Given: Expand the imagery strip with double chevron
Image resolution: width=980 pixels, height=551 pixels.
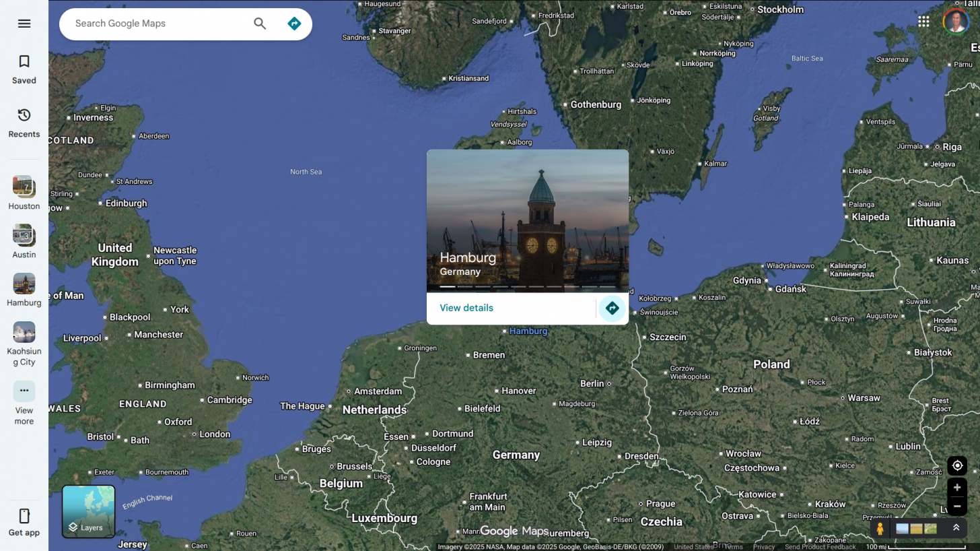Looking at the screenshot, I should click(x=956, y=529).
